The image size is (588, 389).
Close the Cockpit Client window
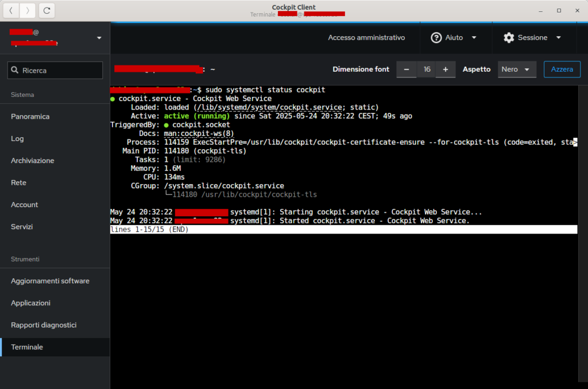click(x=577, y=11)
